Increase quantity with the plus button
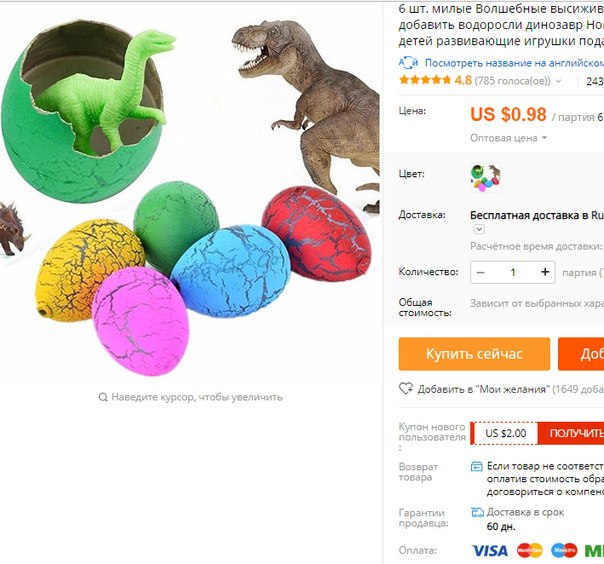Image resolution: width=604 pixels, height=564 pixels. 545,272
